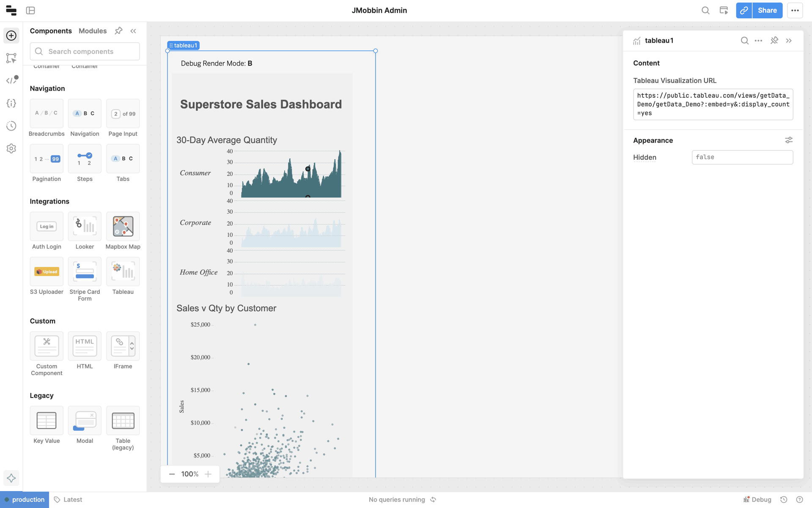Image resolution: width=812 pixels, height=508 pixels.
Task: Select the Breadcrumbs component
Action: tap(47, 118)
